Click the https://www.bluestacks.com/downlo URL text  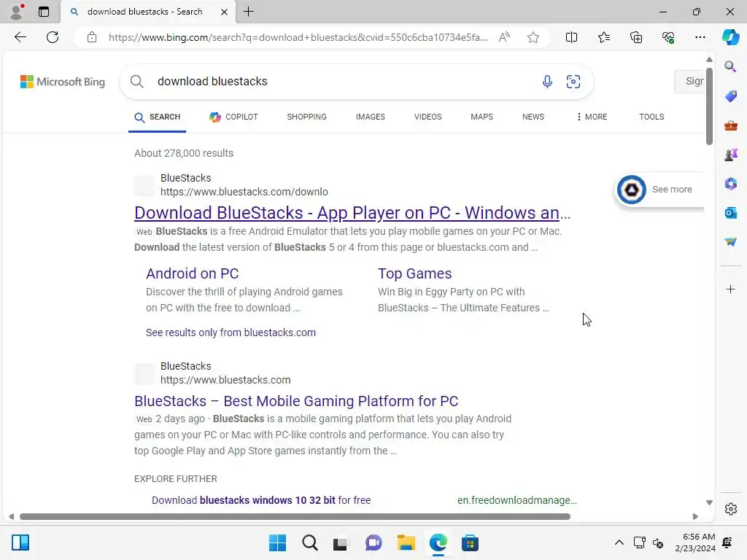(x=244, y=192)
